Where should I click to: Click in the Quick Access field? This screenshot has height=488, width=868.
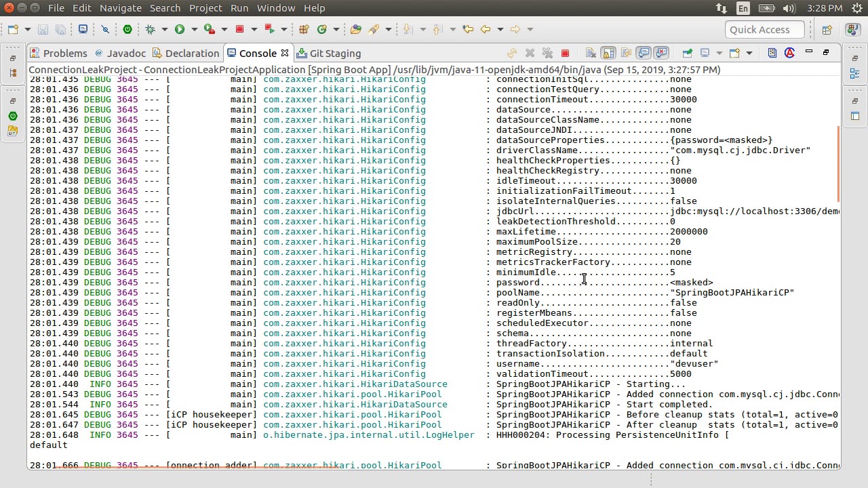click(765, 29)
